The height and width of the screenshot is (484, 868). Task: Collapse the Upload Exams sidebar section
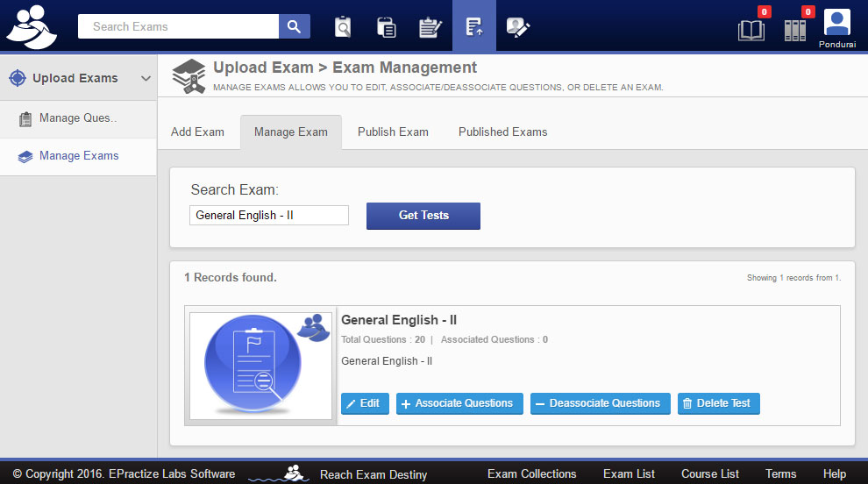[146, 79]
